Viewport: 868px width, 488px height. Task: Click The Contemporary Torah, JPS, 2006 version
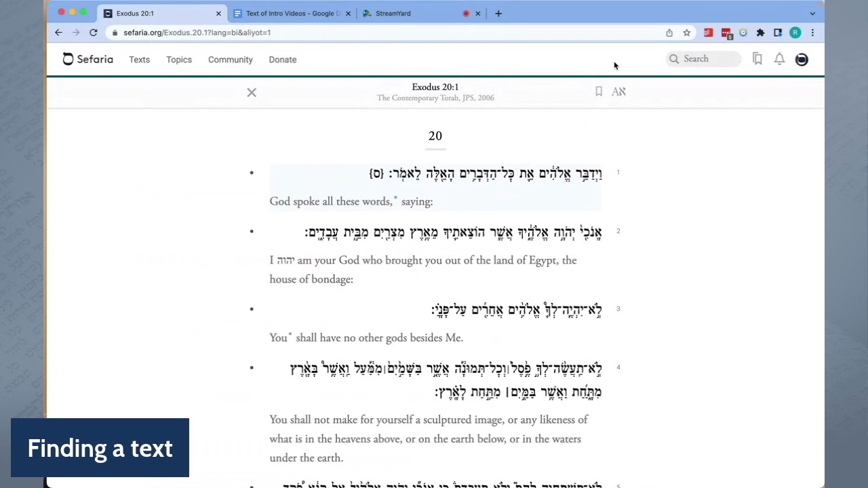(x=435, y=98)
